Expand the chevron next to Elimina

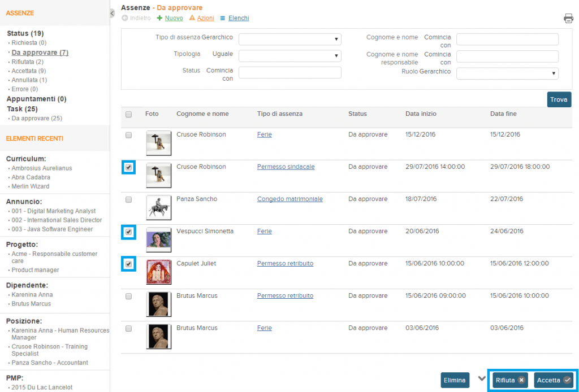(x=482, y=378)
